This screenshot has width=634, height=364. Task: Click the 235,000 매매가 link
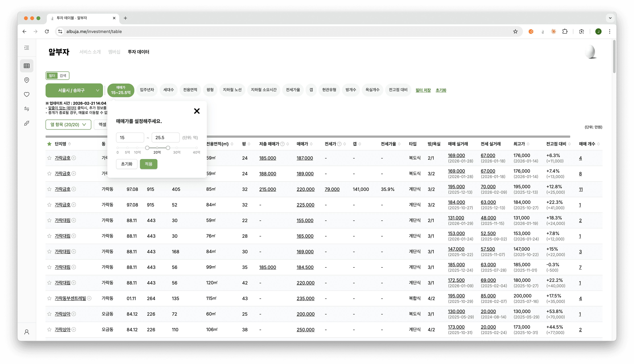click(305, 298)
